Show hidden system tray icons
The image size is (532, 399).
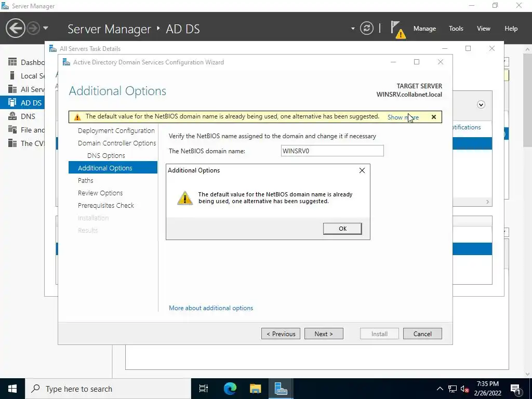[x=440, y=389]
